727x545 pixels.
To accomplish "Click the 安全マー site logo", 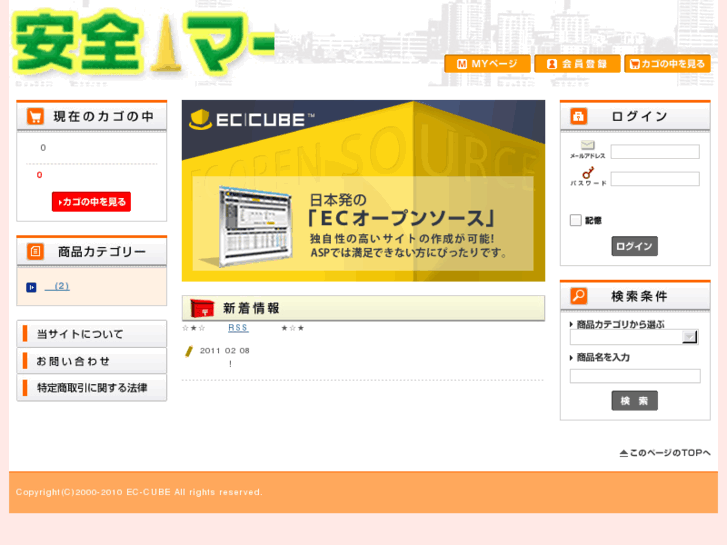I will point(144,43).
